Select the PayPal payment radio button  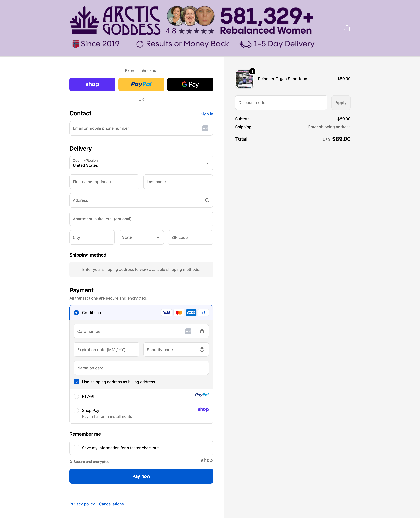(x=76, y=396)
